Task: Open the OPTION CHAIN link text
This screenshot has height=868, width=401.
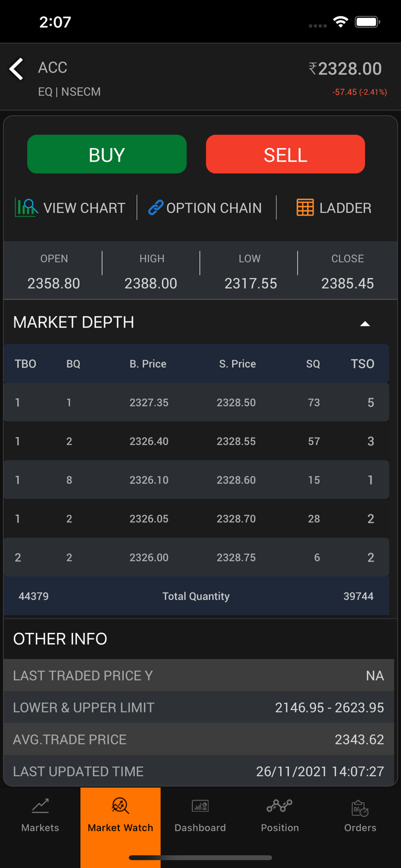Action: 214,208
